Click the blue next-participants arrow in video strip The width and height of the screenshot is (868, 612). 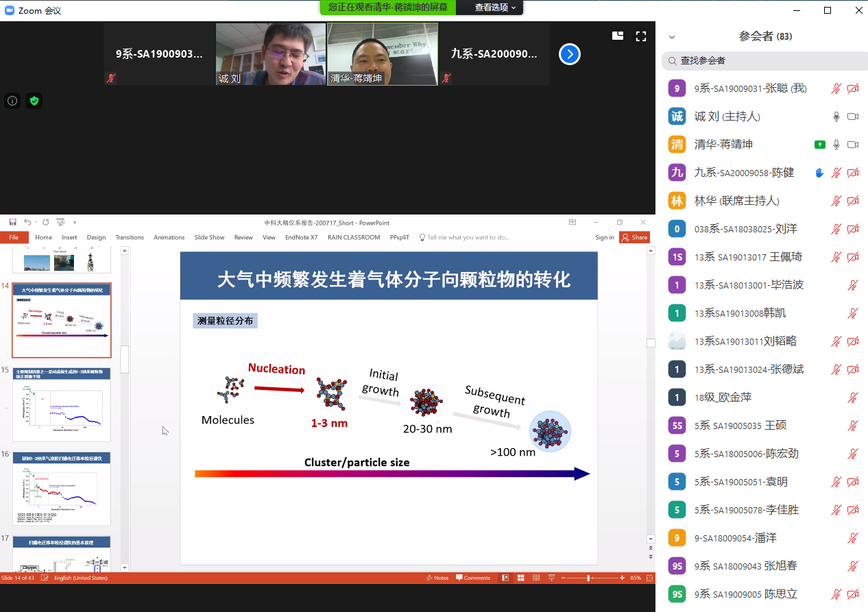coord(570,54)
